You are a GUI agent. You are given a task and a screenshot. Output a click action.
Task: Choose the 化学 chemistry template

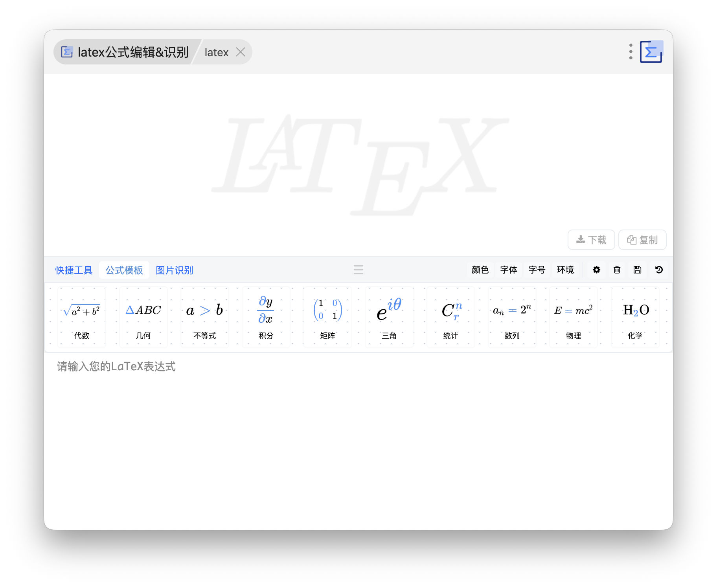[x=635, y=317]
